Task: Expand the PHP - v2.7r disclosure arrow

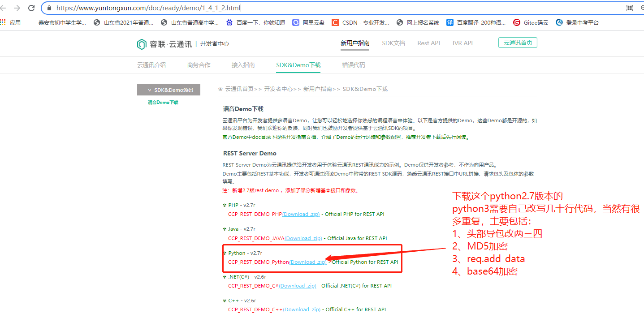Action: 225,204
